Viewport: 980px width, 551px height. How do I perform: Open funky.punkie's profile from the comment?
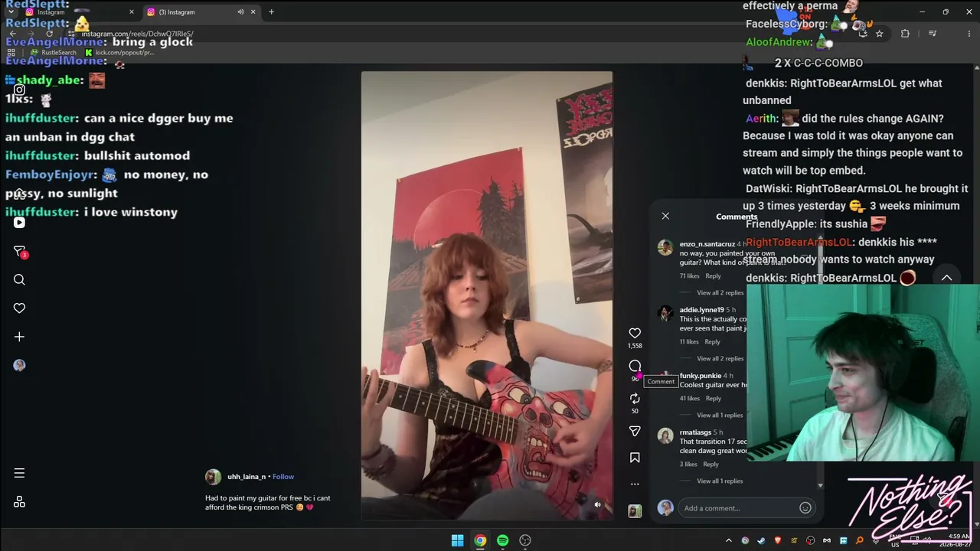coord(700,376)
